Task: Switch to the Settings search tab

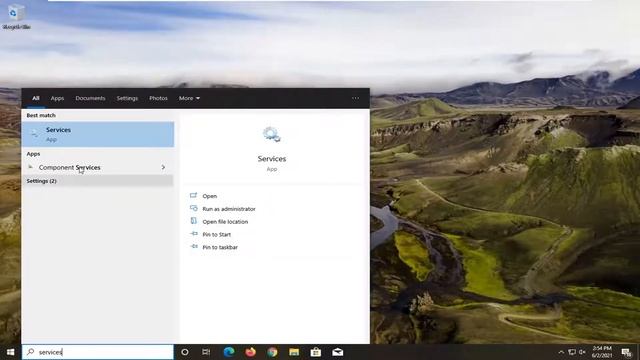Action: pos(127,98)
